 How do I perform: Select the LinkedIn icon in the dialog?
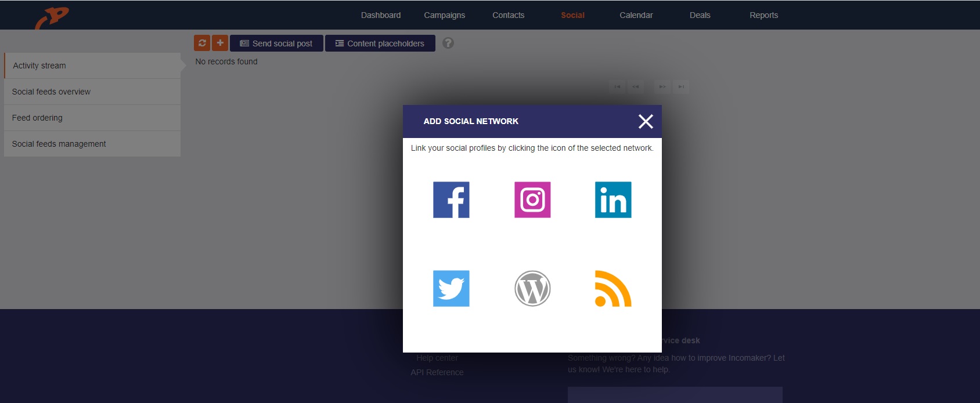pyautogui.click(x=613, y=200)
